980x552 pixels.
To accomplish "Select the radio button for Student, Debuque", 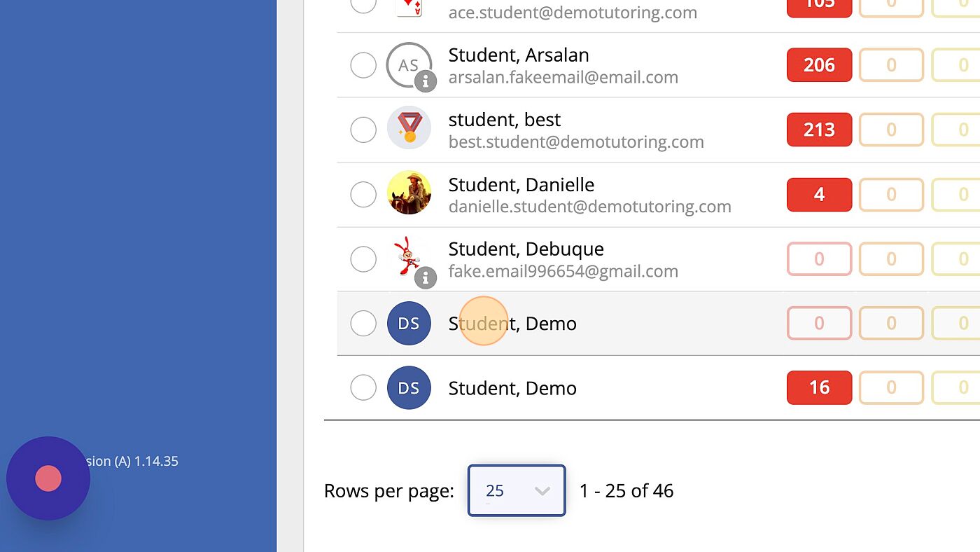I will coord(363,259).
